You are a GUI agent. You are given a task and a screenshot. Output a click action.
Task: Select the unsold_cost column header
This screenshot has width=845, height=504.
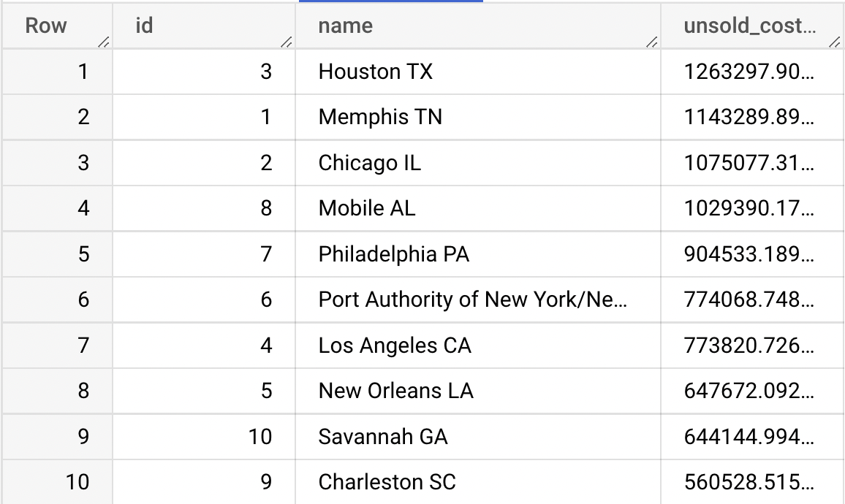coord(749,26)
